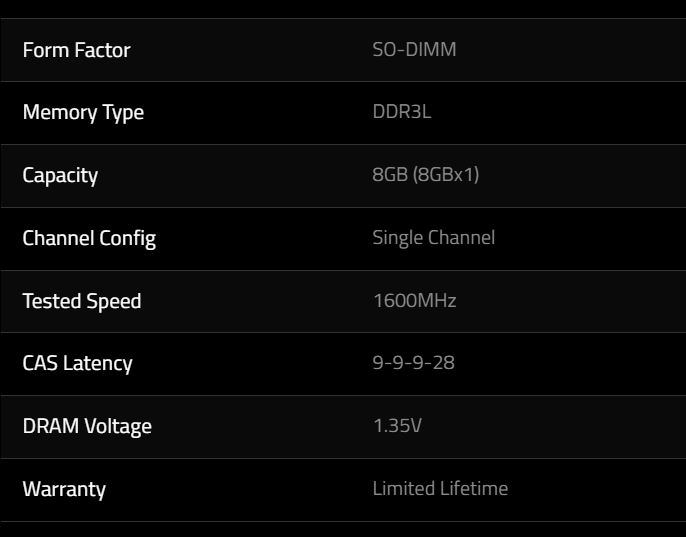
Task: Click the word Latency in CAS row
Action: pos(98,364)
